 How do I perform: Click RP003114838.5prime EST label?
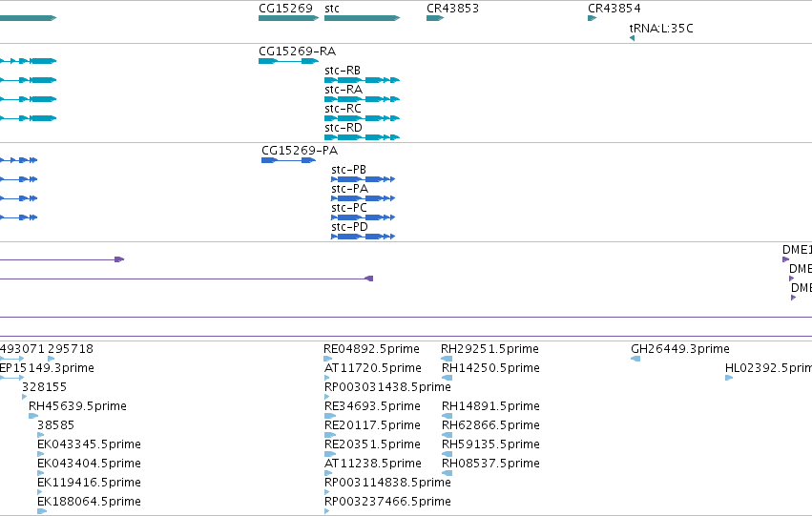click(x=387, y=483)
